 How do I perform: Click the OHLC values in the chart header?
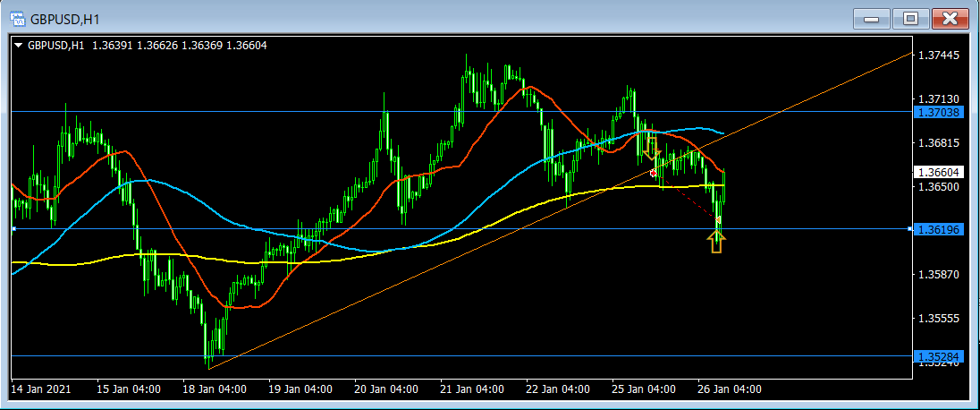point(180,46)
